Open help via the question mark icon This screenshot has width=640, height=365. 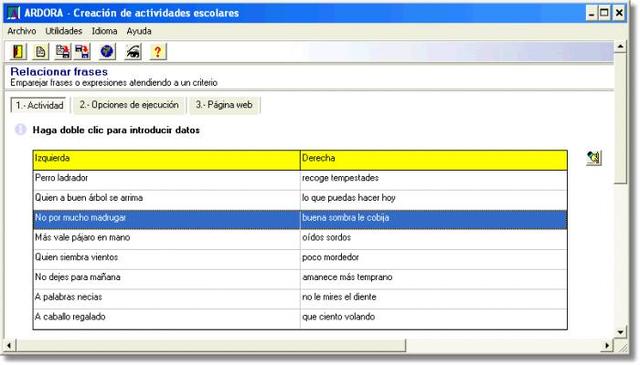click(x=158, y=52)
